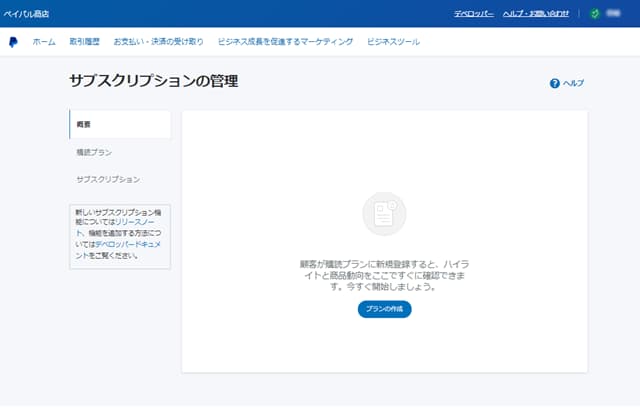Open the ホーム navigation menu
The width and height of the screenshot is (640, 408).
click(x=44, y=42)
